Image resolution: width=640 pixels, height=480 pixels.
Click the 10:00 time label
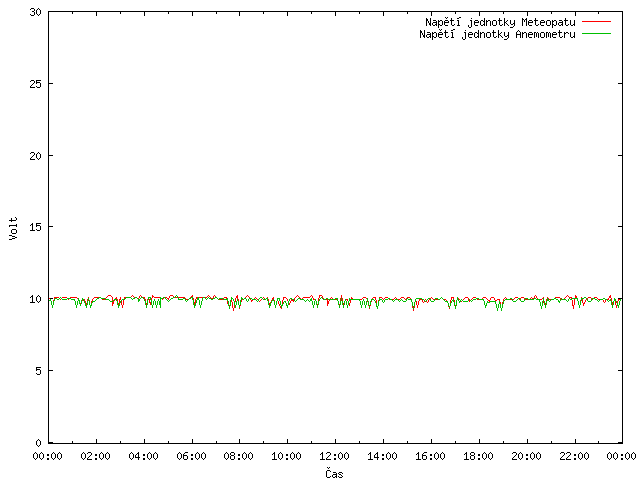point(287,456)
